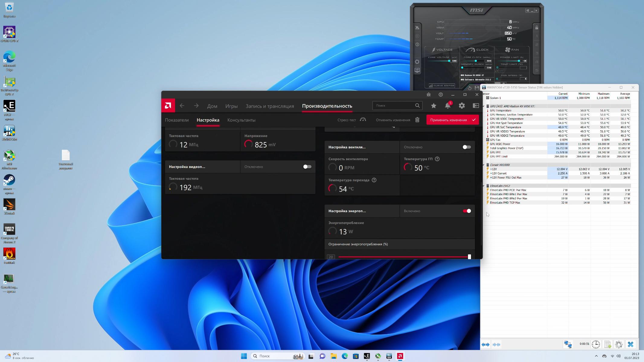
Task: Switch to the Игры tab
Action: click(x=231, y=106)
